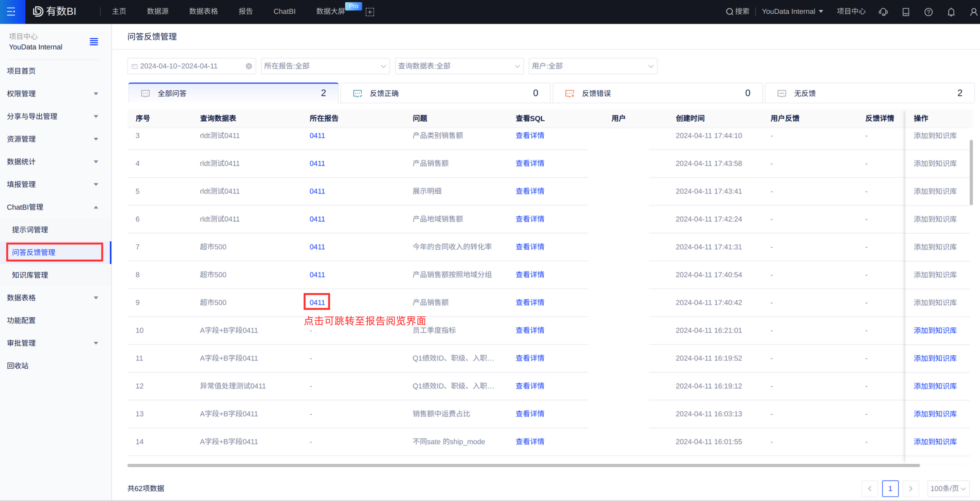Screen dimensions: 980x501
Task: Open 知识库管理 in sidebar
Action: (30, 275)
